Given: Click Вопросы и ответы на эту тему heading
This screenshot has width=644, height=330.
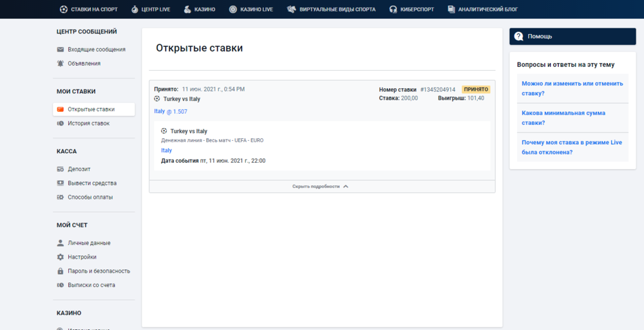Looking at the screenshot, I should 565,64.
